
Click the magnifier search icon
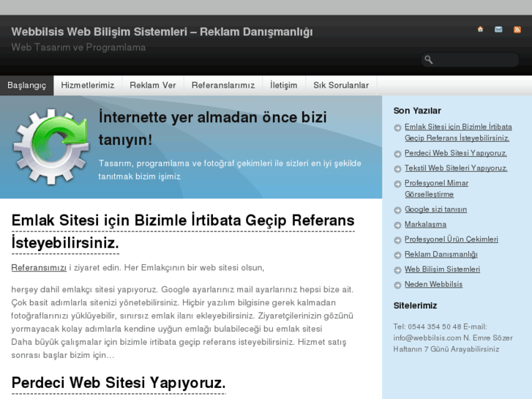[x=429, y=60]
